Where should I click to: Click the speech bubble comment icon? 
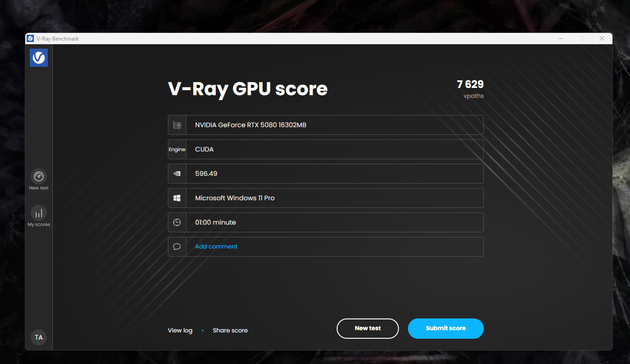pos(177,247)
